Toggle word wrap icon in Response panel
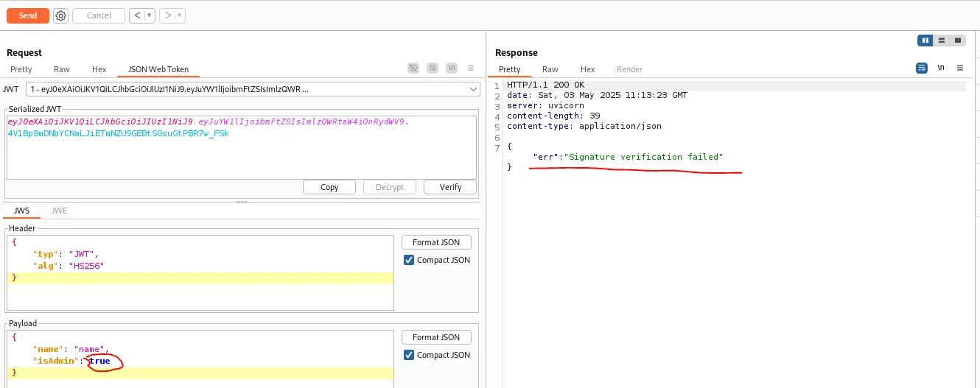The height and width of the screenshot is (388, 980). [922, 68]
